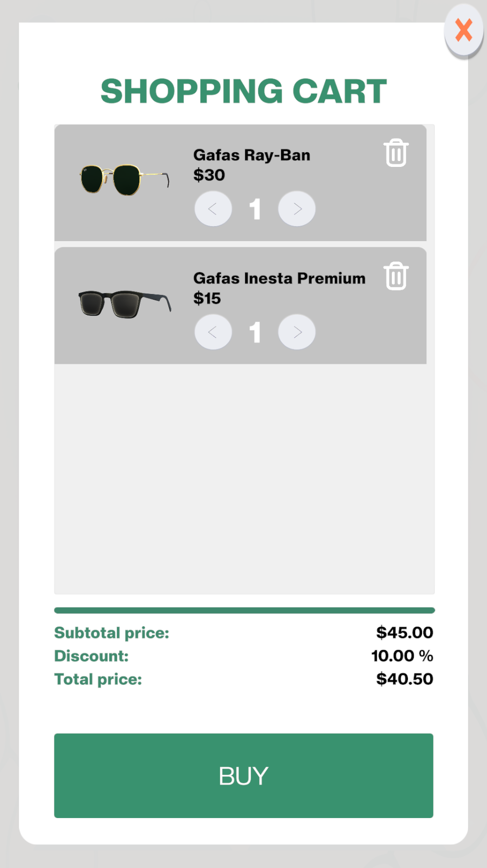The image size is (487, 868).
Task: Remove Gafas Inesta Premium with trash icon
Action: [x=396, y=276]
